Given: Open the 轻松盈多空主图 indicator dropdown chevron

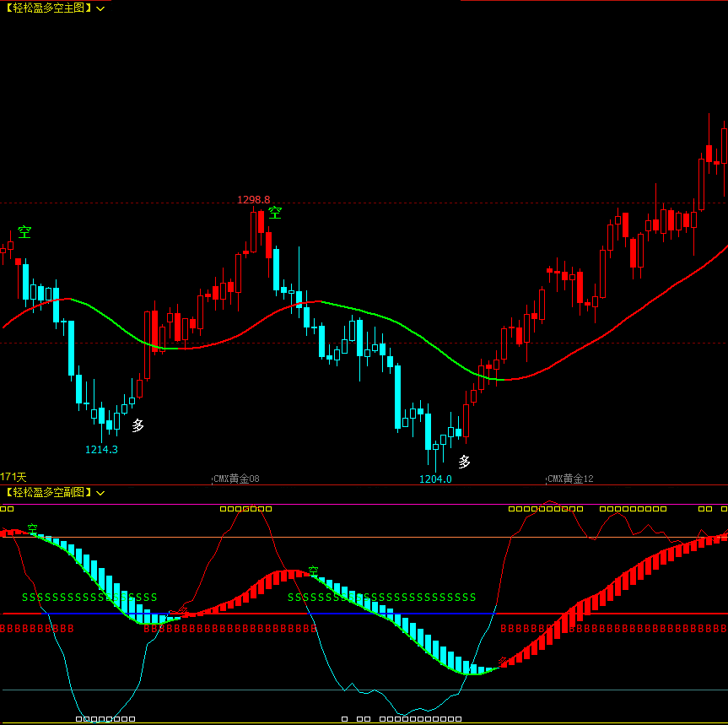Looking at the screenshot, I should pyautogui.click(x=100, y=8).
